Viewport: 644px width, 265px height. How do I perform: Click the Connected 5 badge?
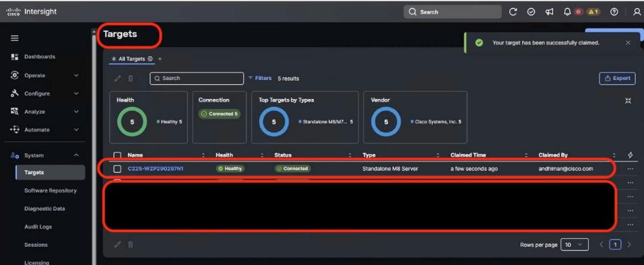click(220, 114)
